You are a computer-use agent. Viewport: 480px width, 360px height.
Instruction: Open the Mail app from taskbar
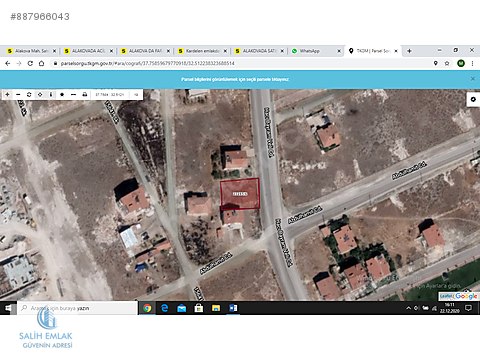(x=182, y=308)
